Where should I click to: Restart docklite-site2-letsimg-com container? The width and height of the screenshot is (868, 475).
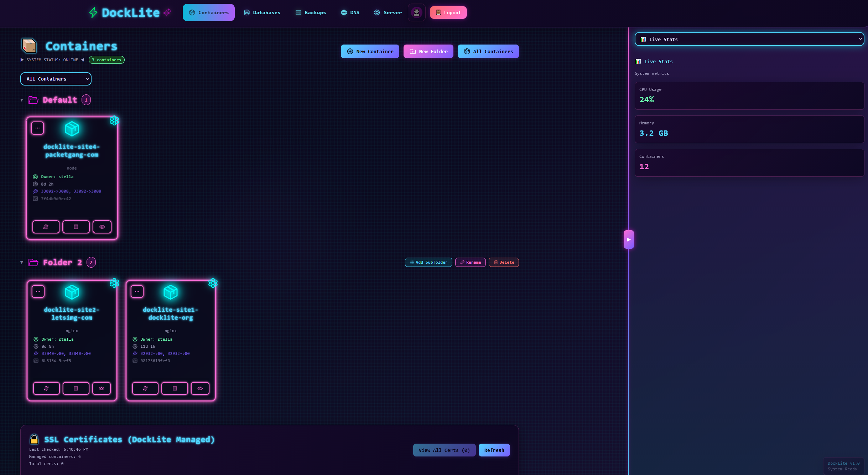[46, 388]
